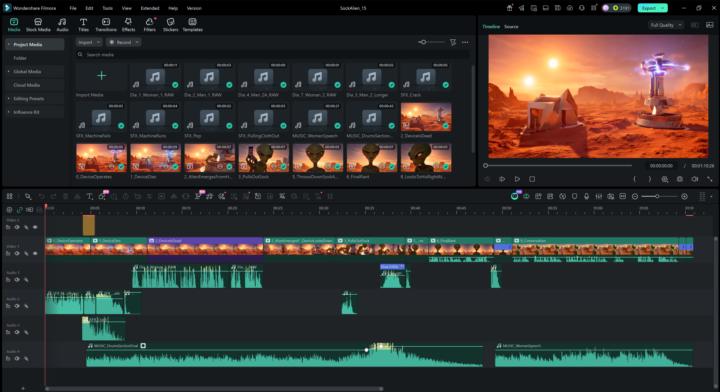This screenshot has height=392, width=720.
Task: Open the snapshot image icon above preview
Action: [709, 25]
